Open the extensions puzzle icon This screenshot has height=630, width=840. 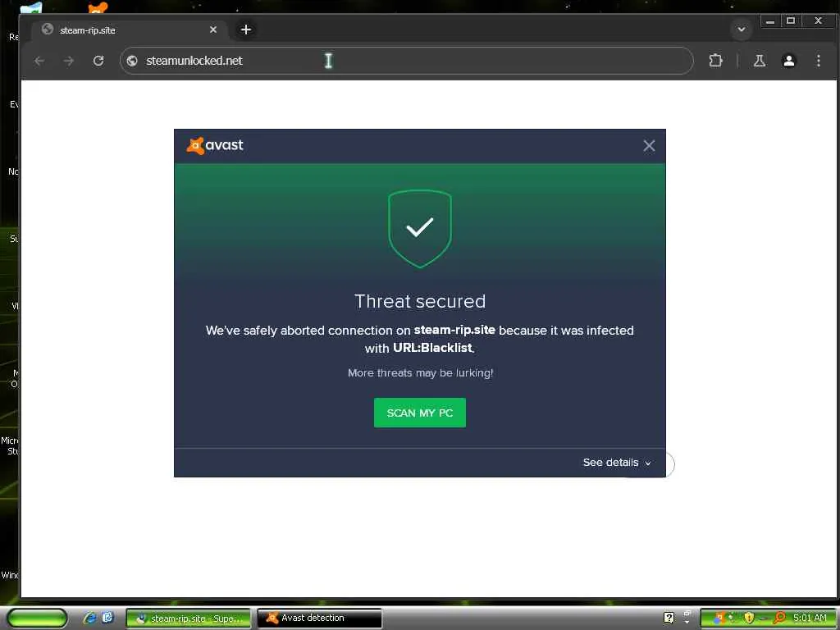(x=715, y=61)
